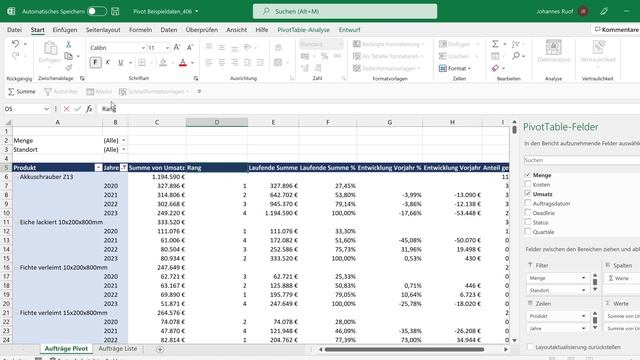Confirm entry with the checkmark icon
640x360 pixels.
[78, 109]
